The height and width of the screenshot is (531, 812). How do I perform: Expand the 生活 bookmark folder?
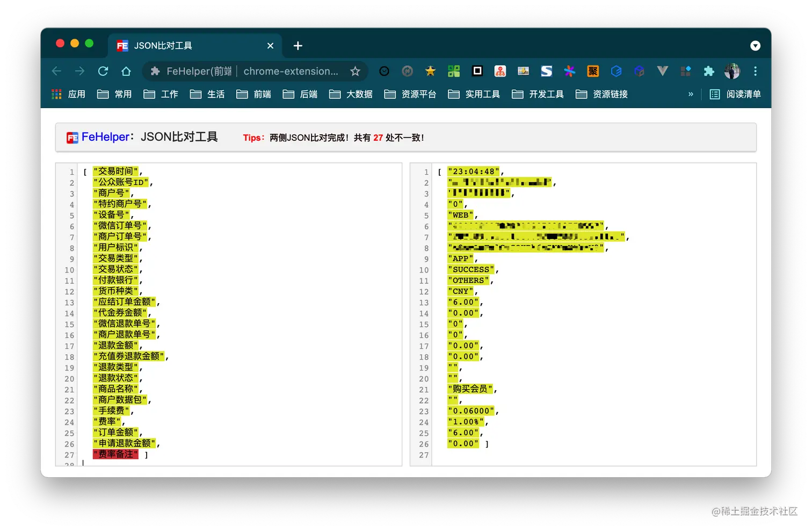tap(207, 94)
